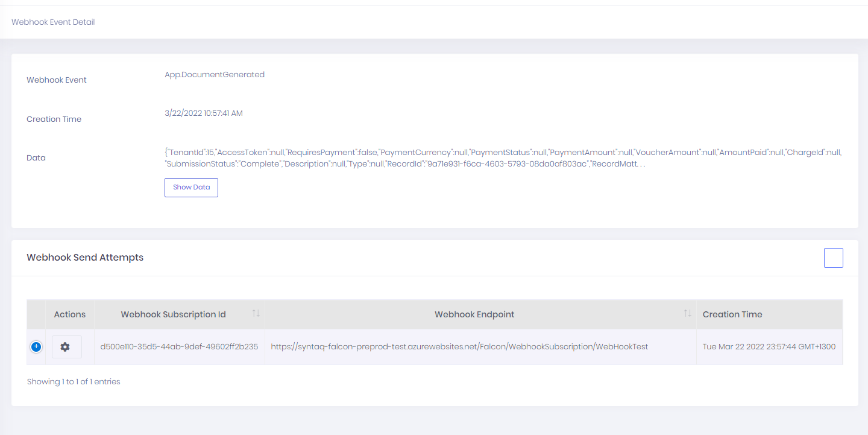
Task: Show full event data with Show Data
Action: pos(191,187)
